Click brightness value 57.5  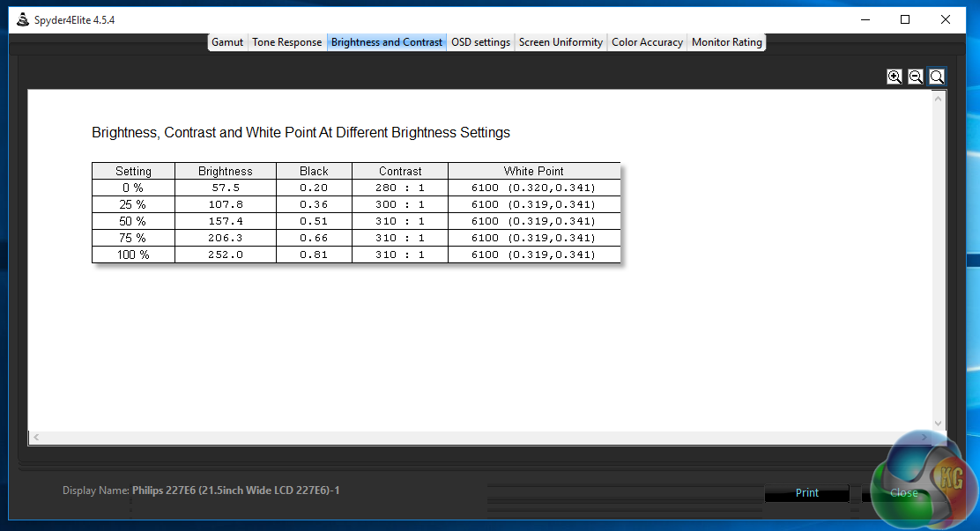(x=226, y=188)
